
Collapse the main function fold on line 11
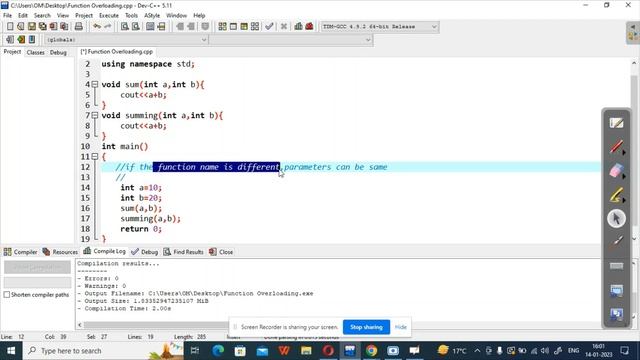(x=95, y=157)
